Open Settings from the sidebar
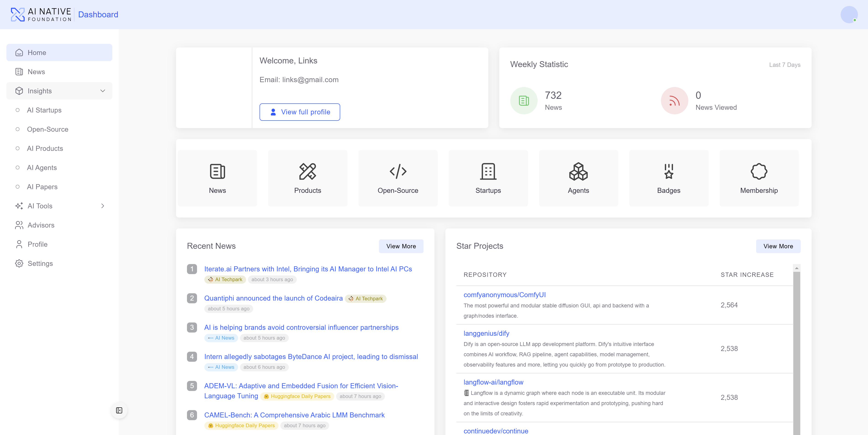The image size is (868, 435). [40, 264]
